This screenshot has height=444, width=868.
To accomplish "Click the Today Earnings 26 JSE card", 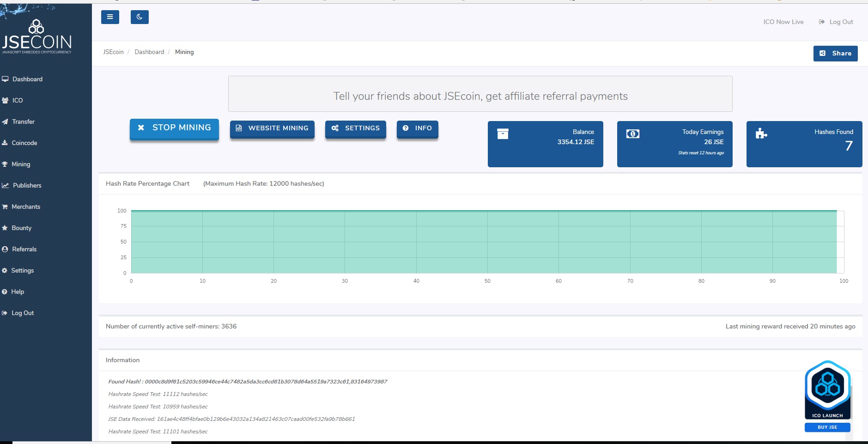I will (x=675, y=144).
